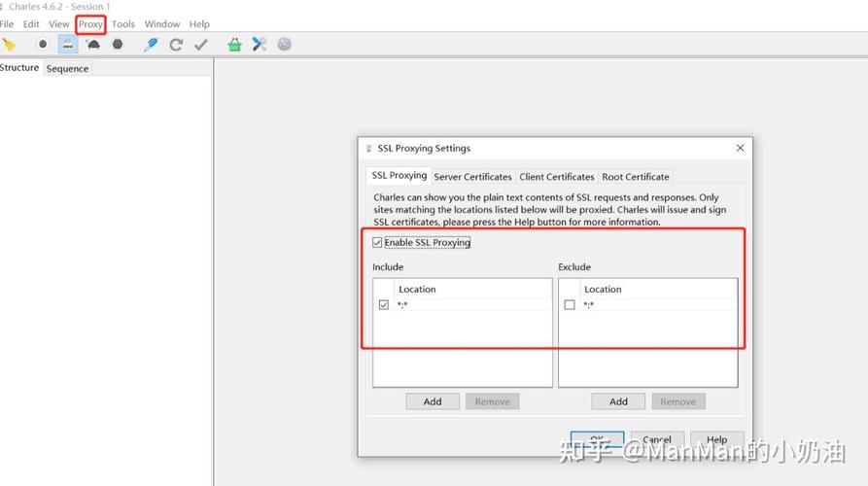Click the Include Location column header
Screen dimensions: 868x486
click(472, 289)
